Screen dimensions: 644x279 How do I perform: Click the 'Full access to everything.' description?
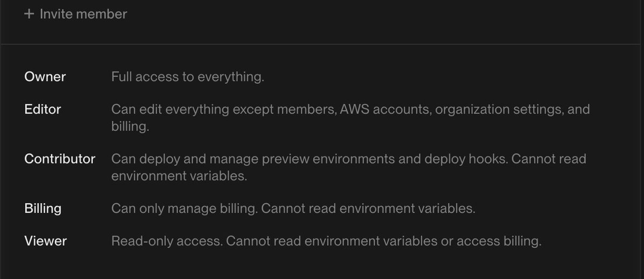pyautogui.click(x=188, y=77)
